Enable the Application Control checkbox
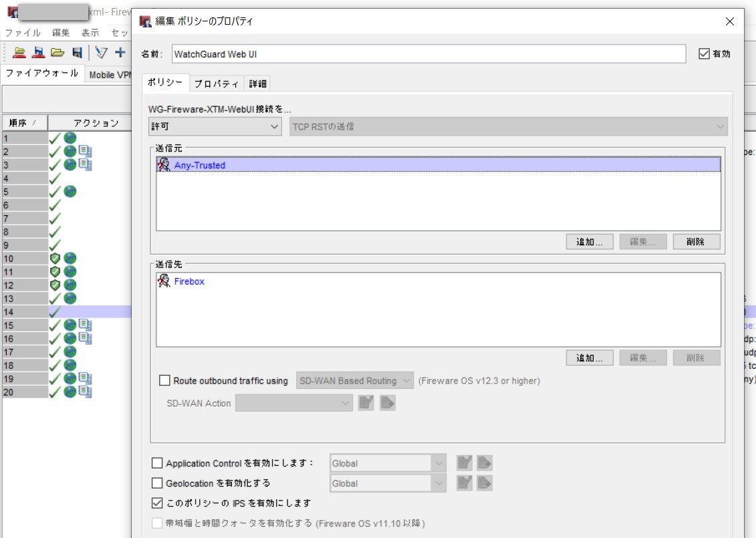Viewport: 756px width, 538px height. click(157, 462)
